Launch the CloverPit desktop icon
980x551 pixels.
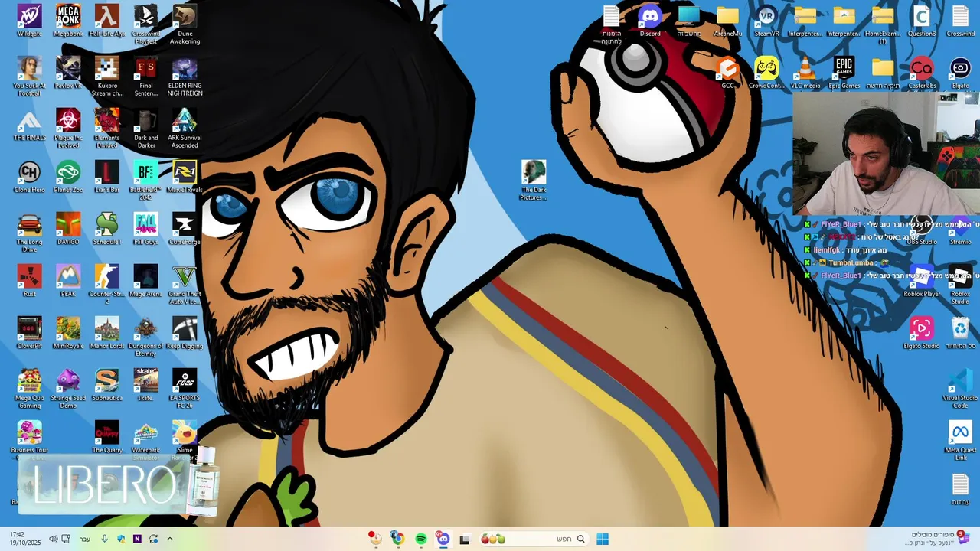click(x=29, y=333)
